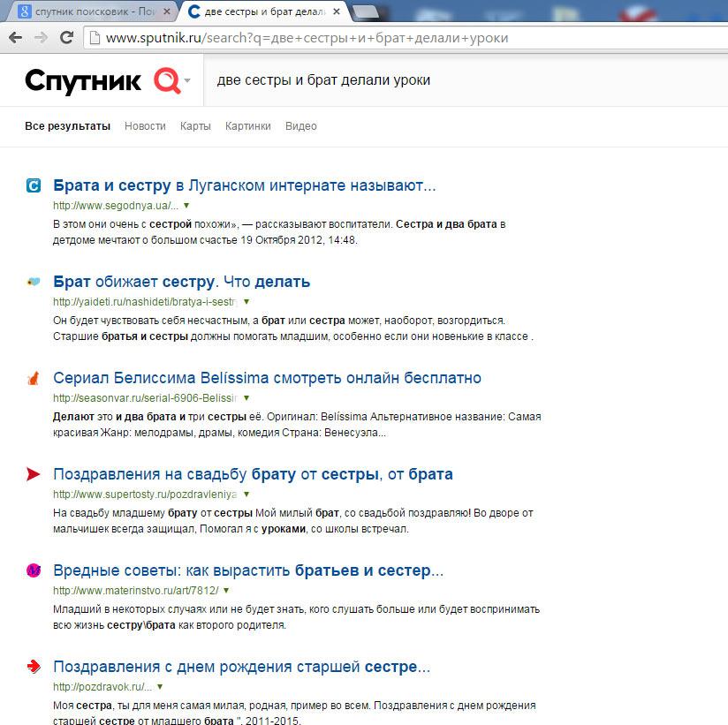Open result 'Поздравления на свадьбу брату от сестры'
This screenshot has width=728, height=725.
(253, 474)
